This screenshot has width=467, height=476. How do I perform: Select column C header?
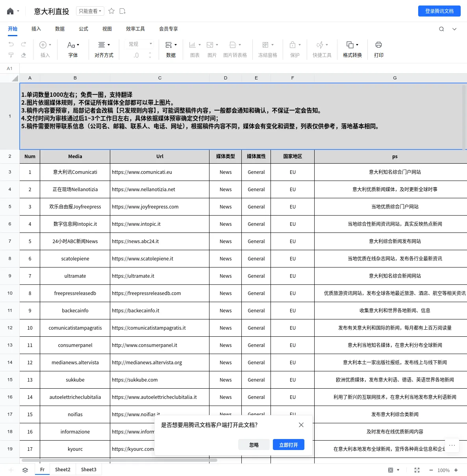tap(160, 78)
